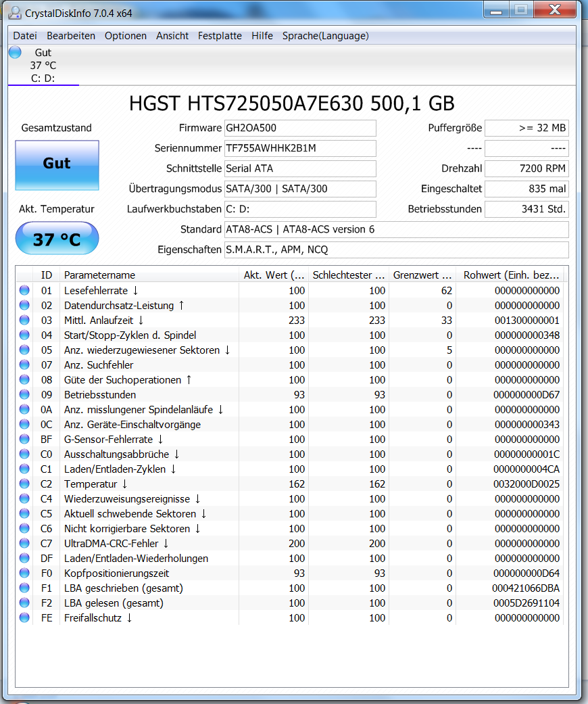Click the status icon of Mittl. Anlaufzeit row
The image size is (588, 704).
pos(24,320)
